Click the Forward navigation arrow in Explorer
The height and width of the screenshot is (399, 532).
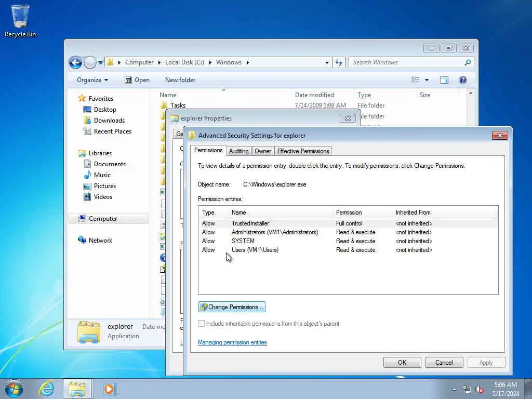[x=90, y=62]
